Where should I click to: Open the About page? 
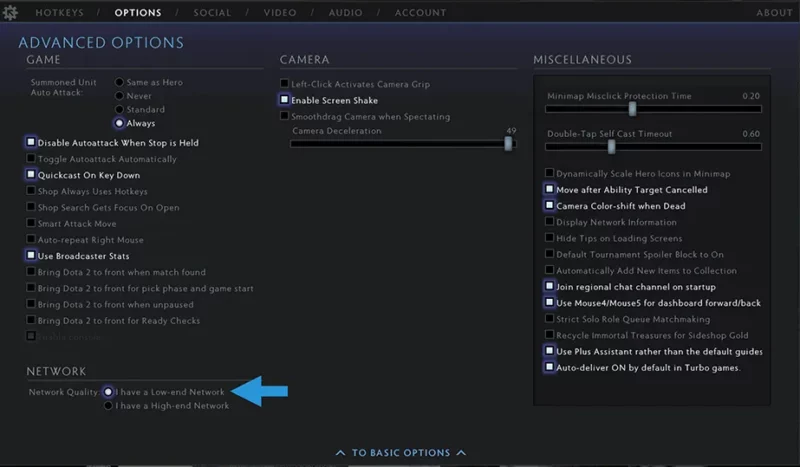[x=774, y=12]
